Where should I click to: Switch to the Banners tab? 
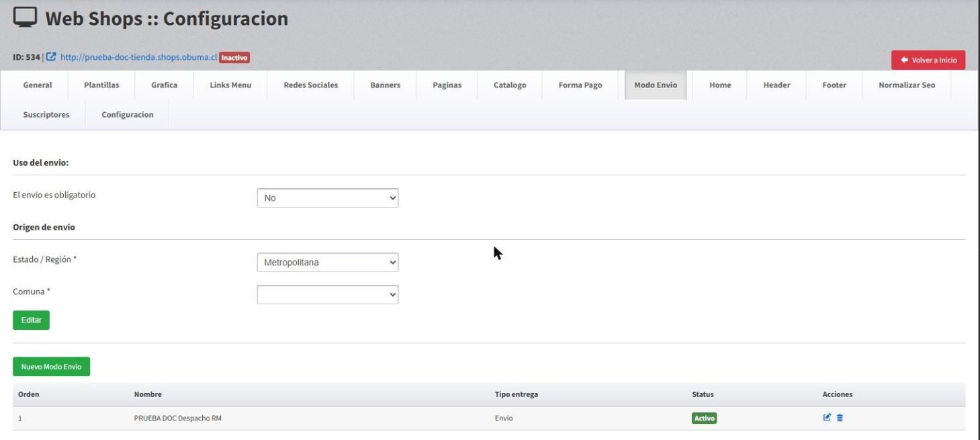click(x=386, y=85)
